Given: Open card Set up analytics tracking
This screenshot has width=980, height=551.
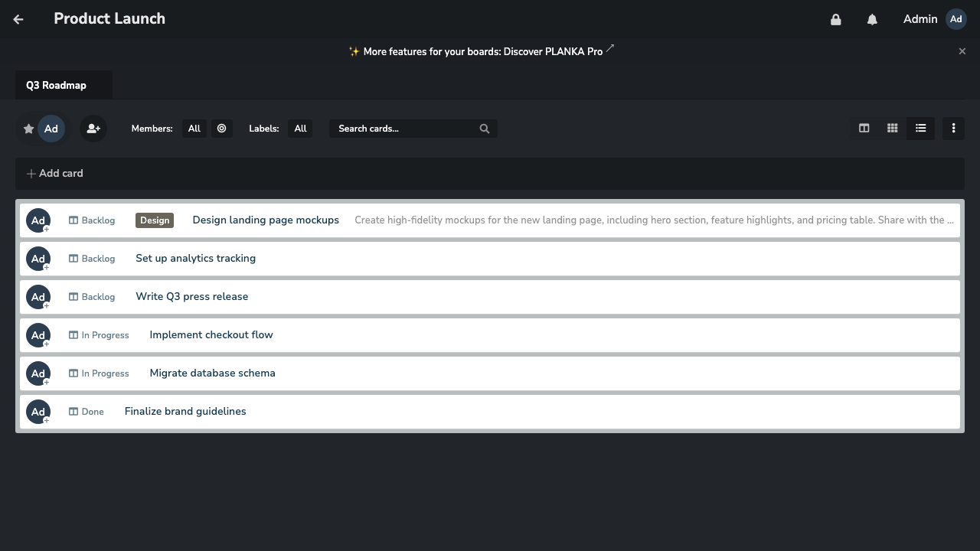Looking at the screenshot, I should [196, 259].
